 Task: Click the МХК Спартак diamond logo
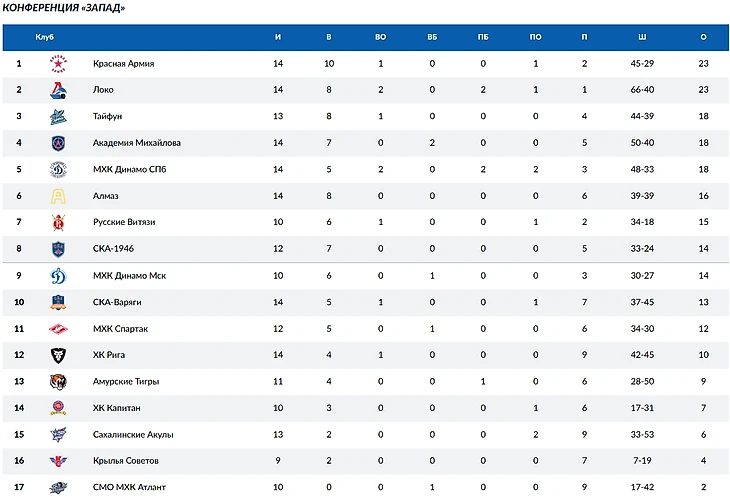(x=58, y=329)
